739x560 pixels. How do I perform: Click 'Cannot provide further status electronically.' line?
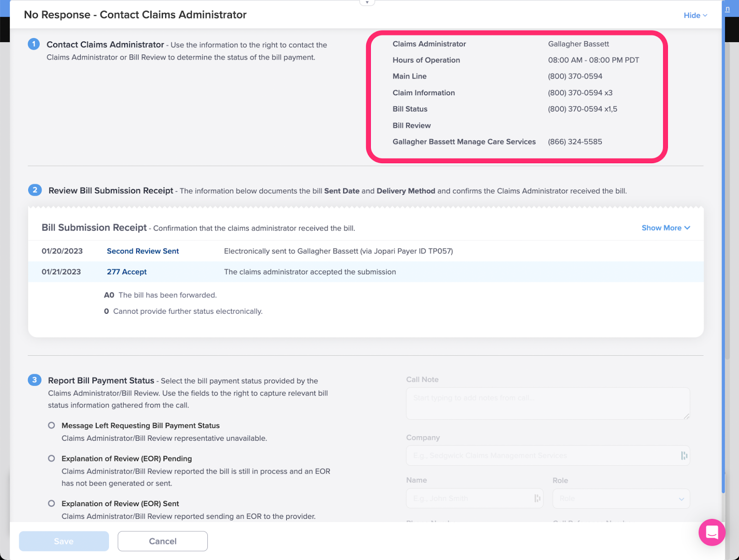pyautogui.click(x=188, y=311)
